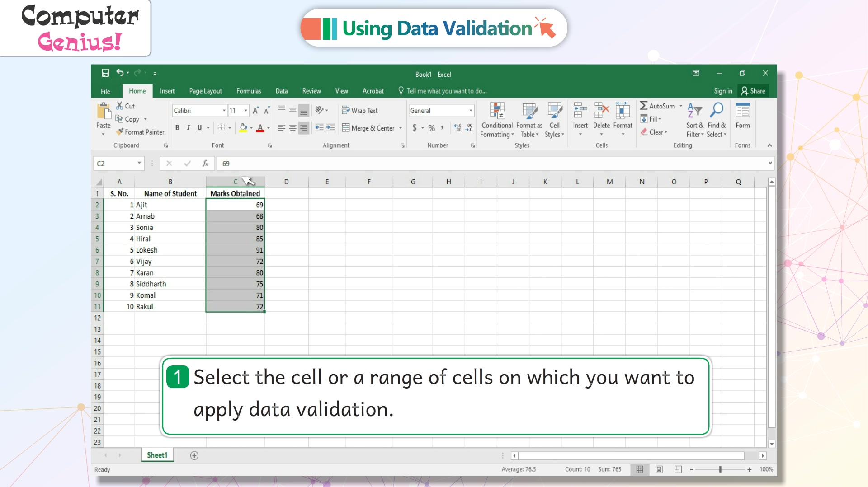This screenshot has height=487, width=868.
Task: Click Increase Decimal icon
Action: [458, 128]
